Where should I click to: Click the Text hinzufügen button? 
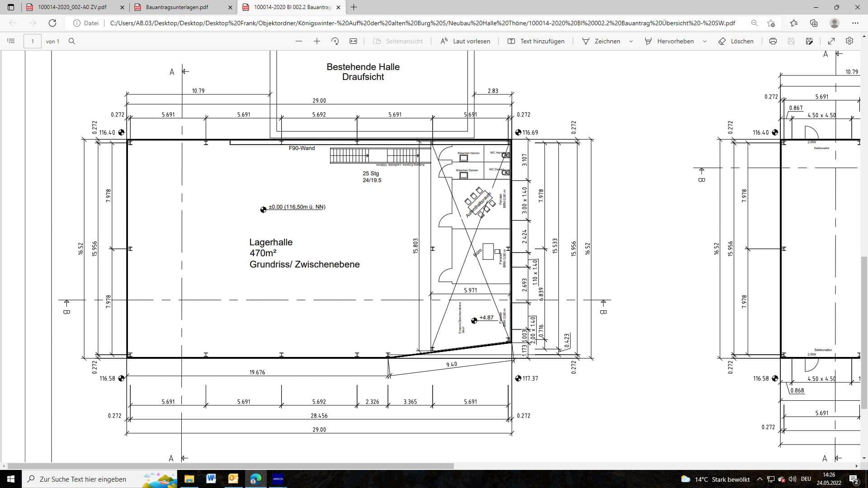click(x=536, y=41)
